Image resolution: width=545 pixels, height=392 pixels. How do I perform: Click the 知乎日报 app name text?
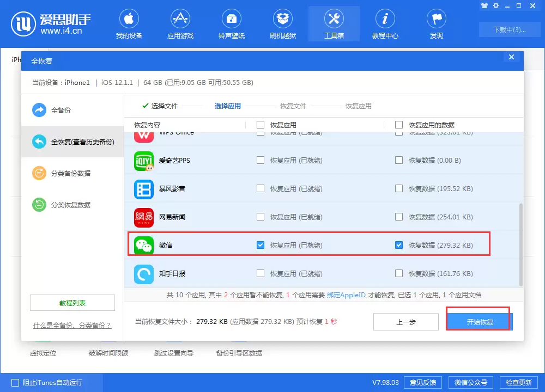tap(172, 274)
